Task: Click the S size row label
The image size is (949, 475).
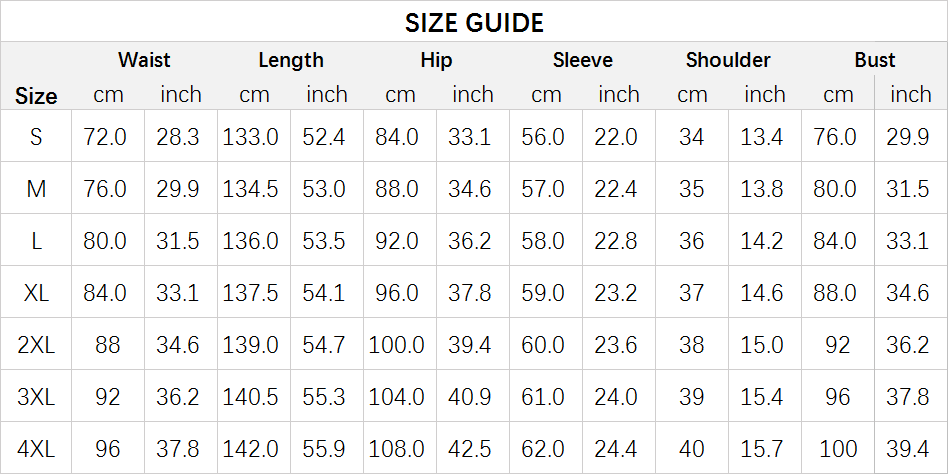Action: click(x=36, y=137)
